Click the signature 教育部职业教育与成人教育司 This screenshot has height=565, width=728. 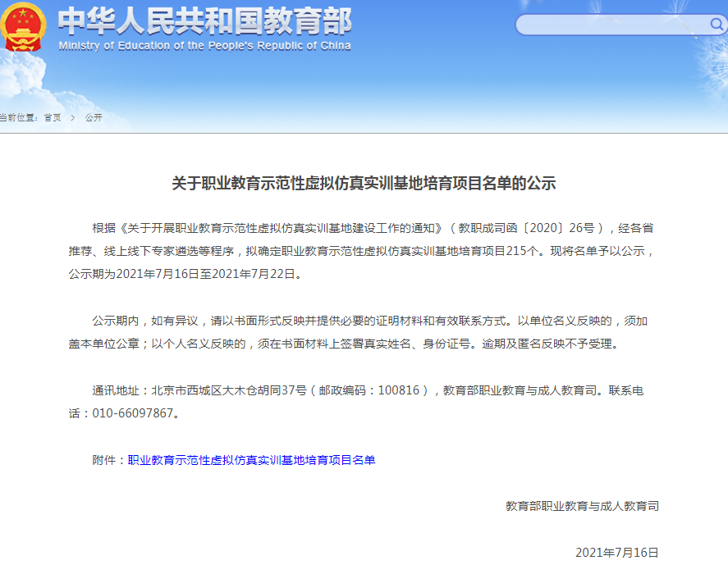[x=582, y=506]
